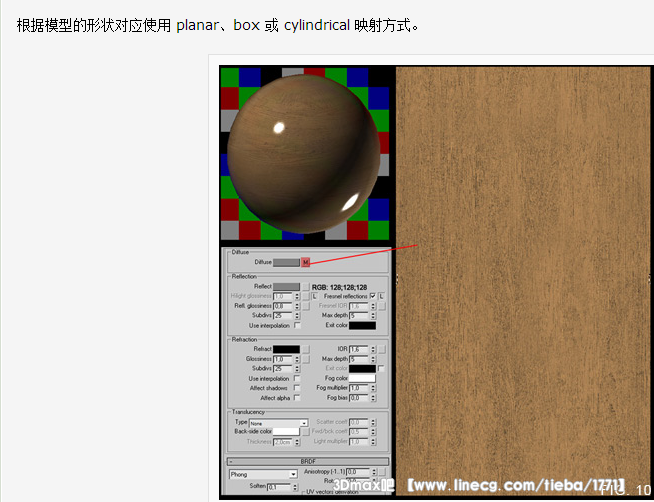Click the Hilight glossiness map slot button
The height and width of the screenshot is (502, 654).
(306, 296)
